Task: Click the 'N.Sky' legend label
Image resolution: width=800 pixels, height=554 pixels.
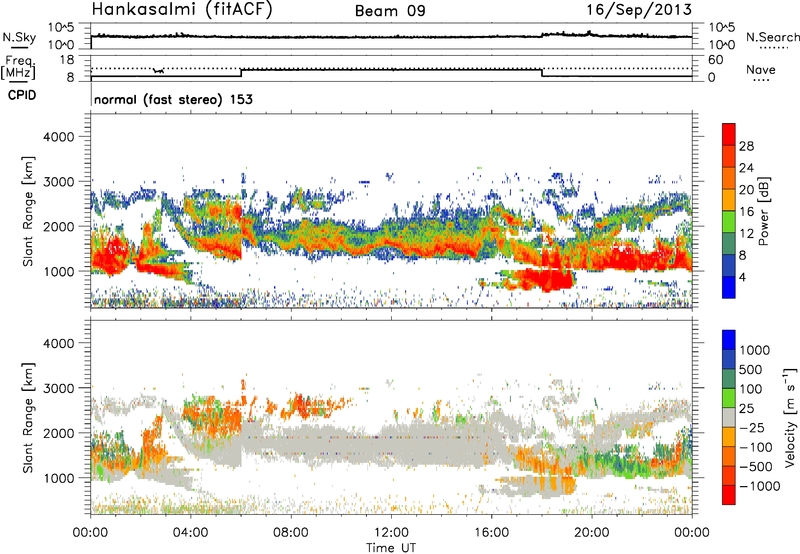Action: (19, 37)
